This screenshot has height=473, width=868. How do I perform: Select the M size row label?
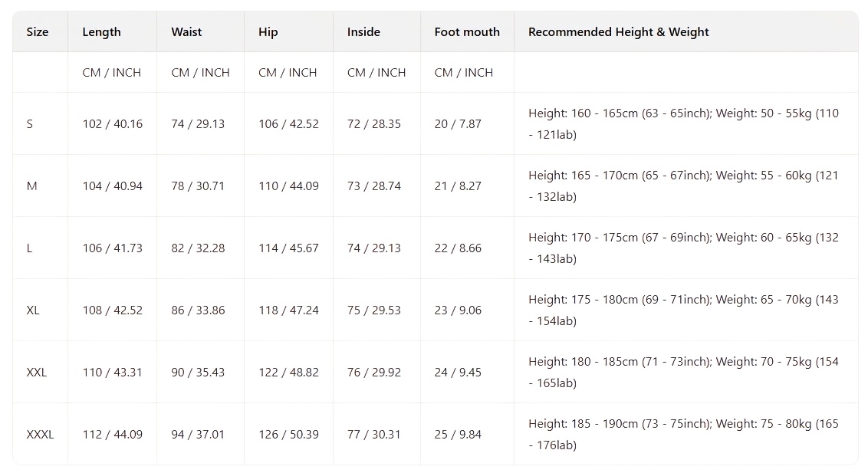(x=31, y=186)
